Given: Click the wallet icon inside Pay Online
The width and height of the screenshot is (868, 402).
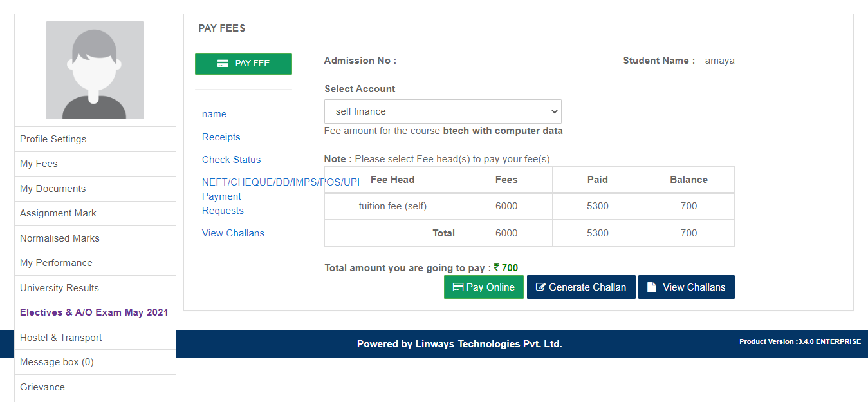Looking at the screenshot, I should [x=459, y=287].
